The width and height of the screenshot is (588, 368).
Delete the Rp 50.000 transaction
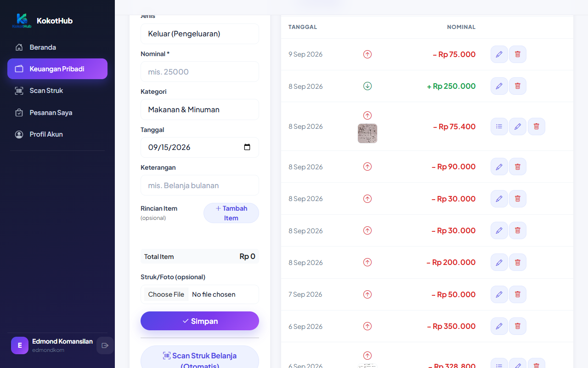[518, 294]
